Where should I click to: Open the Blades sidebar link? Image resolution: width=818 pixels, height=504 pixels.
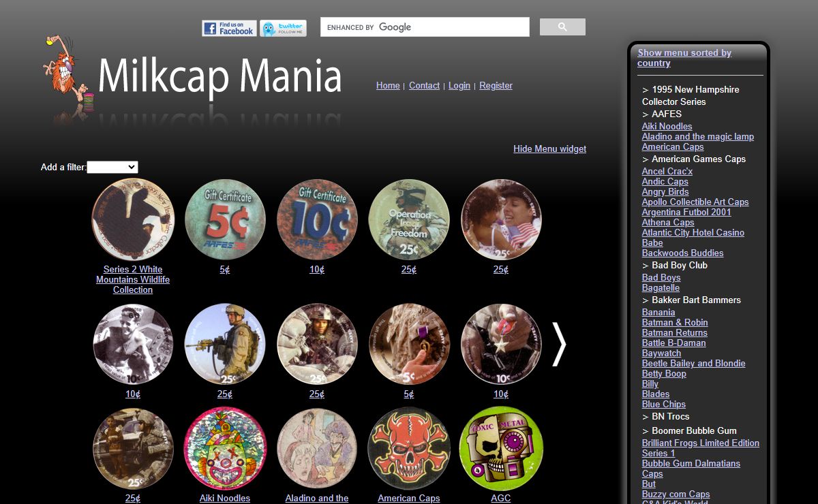click(x=656, y=394)
